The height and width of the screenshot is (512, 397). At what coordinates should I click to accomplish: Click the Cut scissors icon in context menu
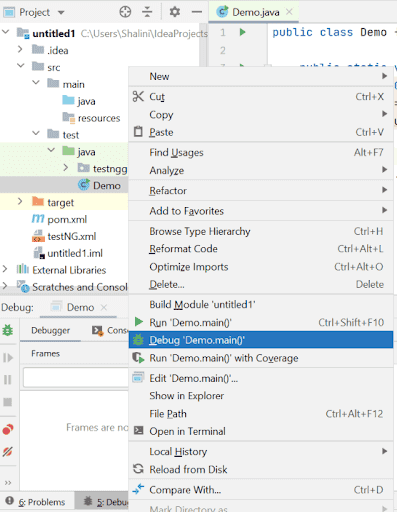coord(138,96)
